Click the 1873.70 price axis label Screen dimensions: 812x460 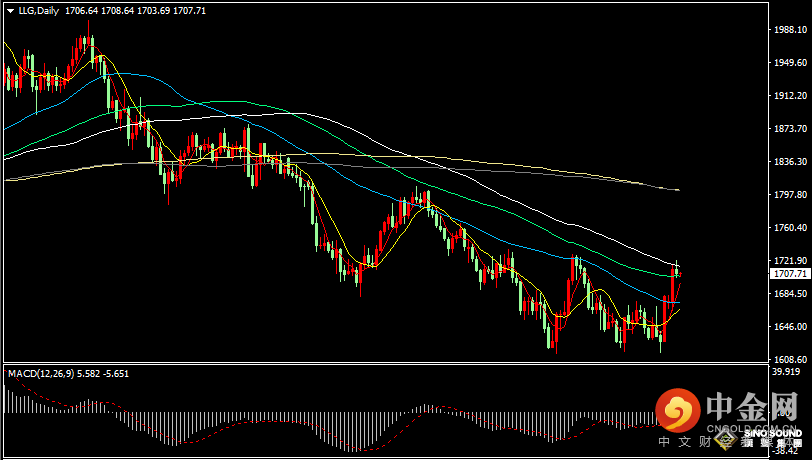pos(791,128)
